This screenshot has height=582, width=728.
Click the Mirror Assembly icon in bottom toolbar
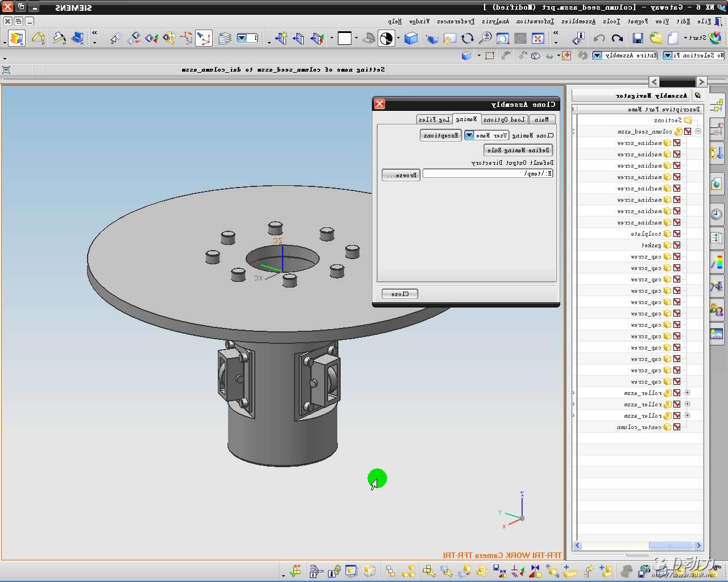click(x=535, y=571)
